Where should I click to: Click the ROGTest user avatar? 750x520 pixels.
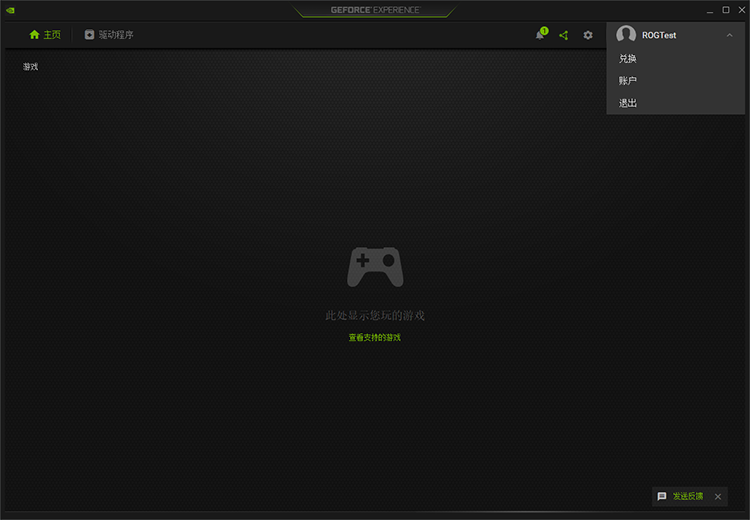click(626, 34)
